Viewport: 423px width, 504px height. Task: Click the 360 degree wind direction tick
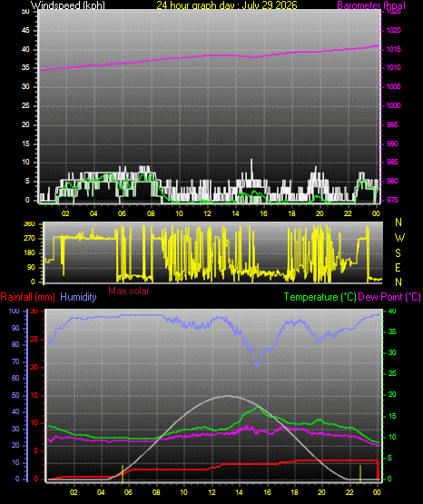[29, 224]
